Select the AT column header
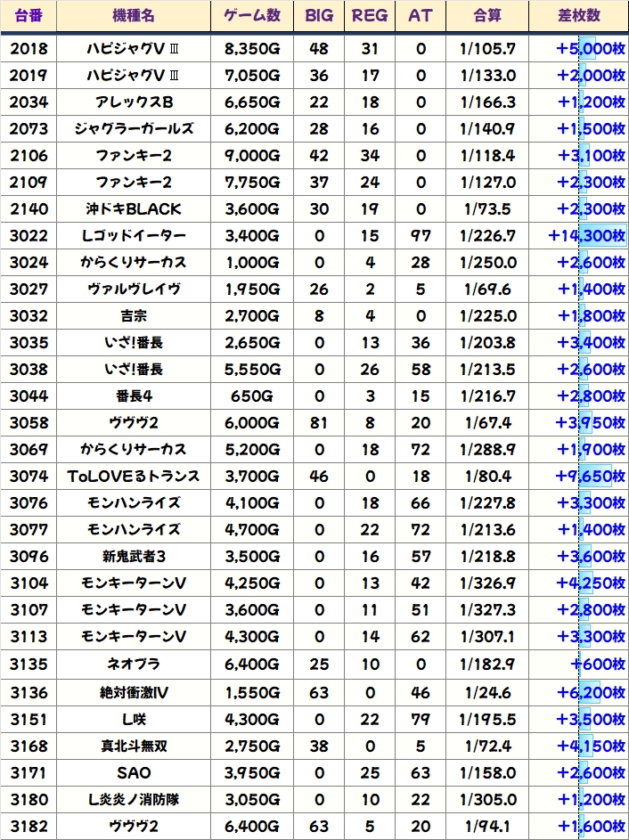 click(421, 16)
